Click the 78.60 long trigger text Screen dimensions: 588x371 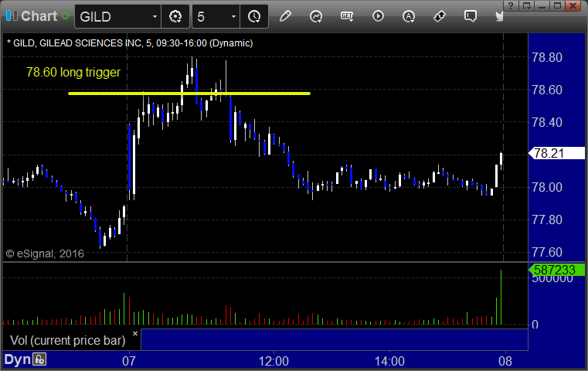click(73, 72)
